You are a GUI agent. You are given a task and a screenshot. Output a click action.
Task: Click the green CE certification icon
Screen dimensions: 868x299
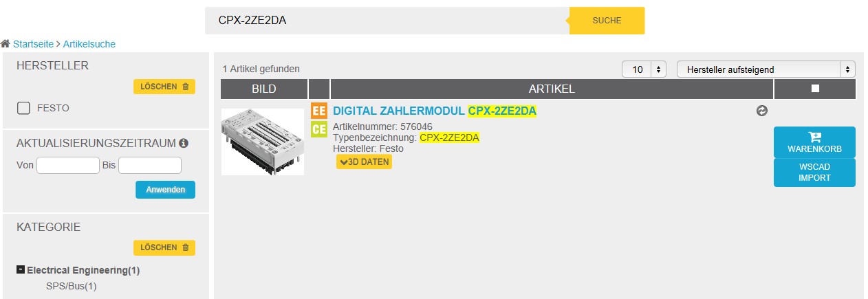coord(319,129)
